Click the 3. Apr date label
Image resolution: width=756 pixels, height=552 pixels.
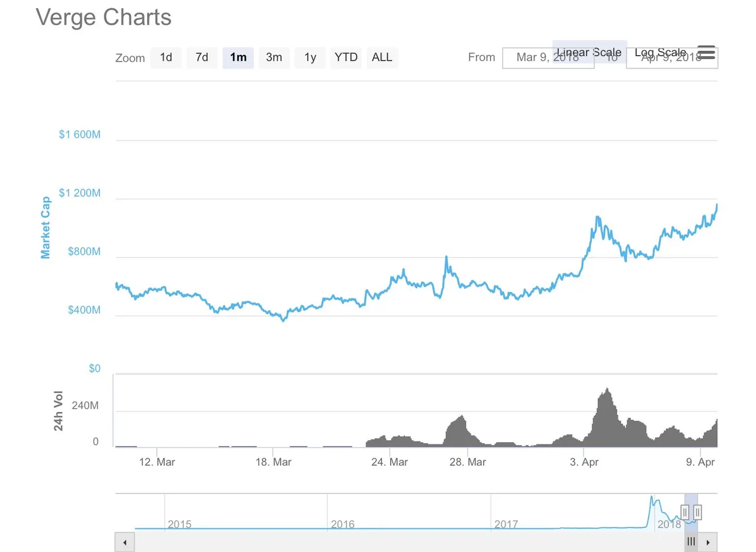(x=584, y=462)
